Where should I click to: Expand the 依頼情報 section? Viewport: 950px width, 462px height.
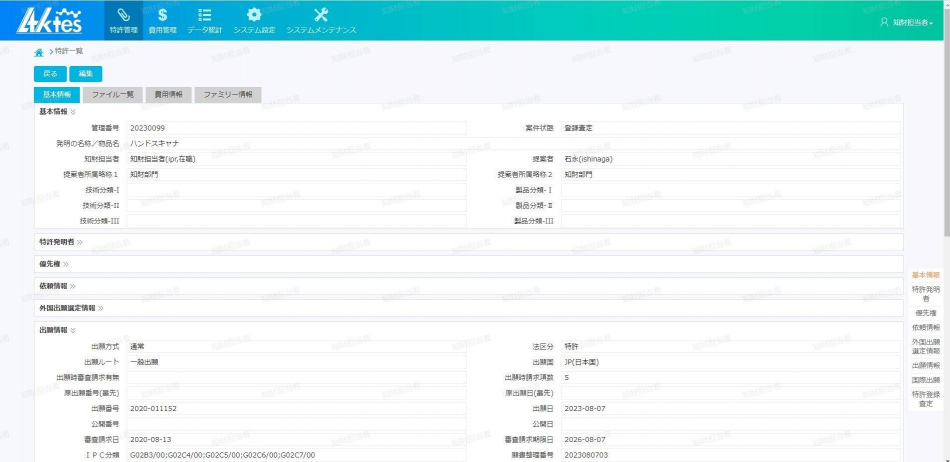click(57, 286)
